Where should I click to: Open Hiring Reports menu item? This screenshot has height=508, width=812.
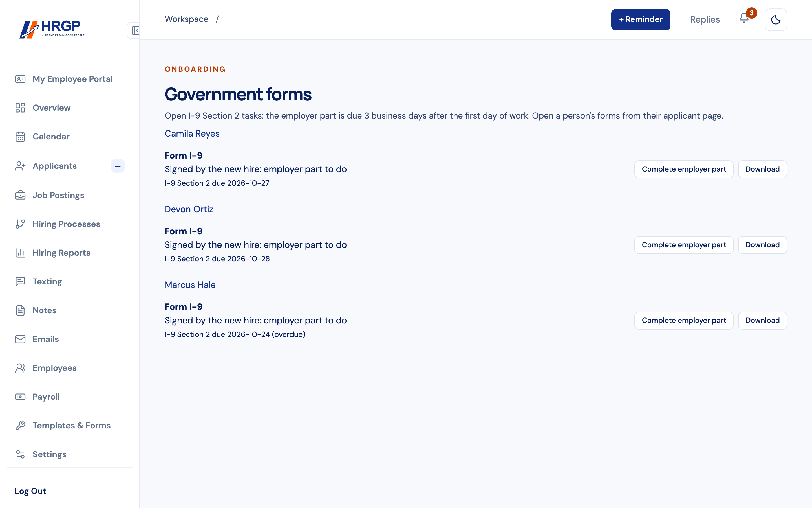pos(69,253)
